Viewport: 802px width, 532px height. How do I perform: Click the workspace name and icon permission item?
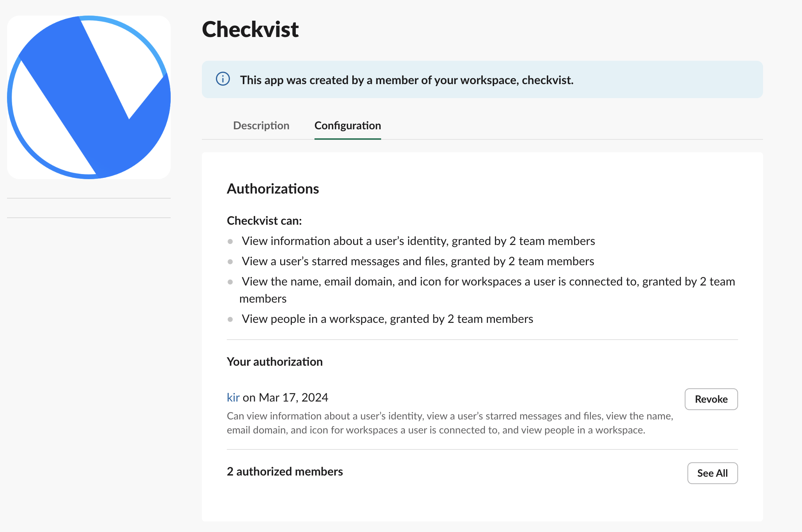coord(487,282)
